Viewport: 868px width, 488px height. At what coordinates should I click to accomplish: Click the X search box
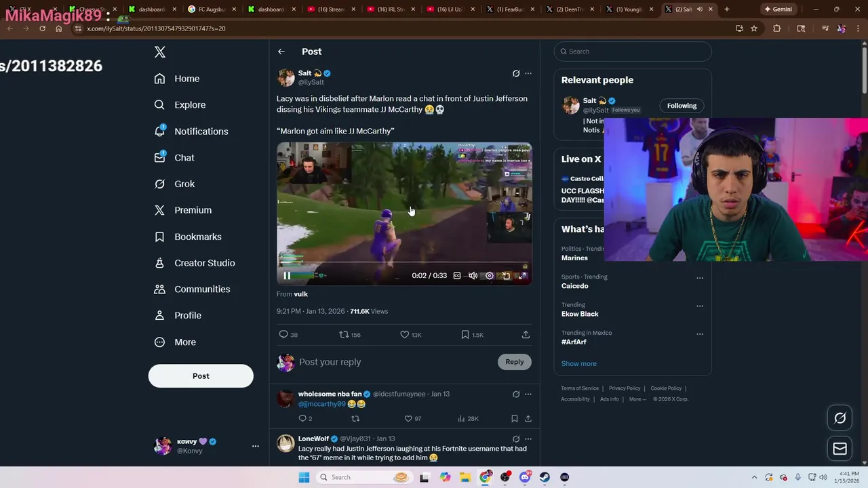[633, 52]
